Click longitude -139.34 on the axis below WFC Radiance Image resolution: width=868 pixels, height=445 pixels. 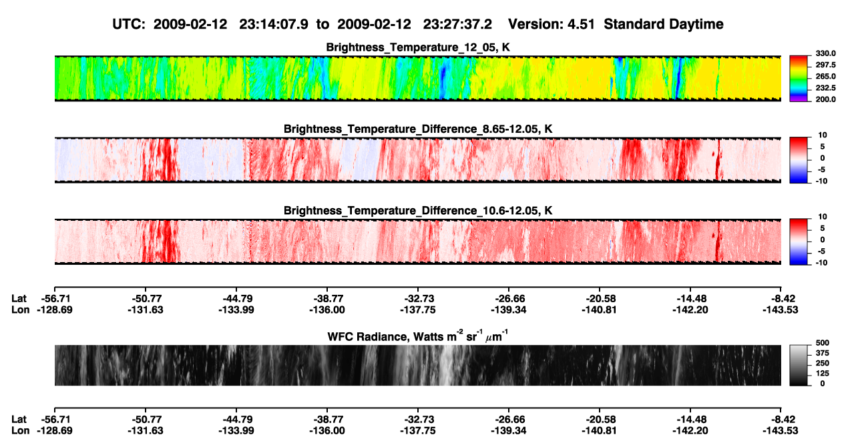(509, 430)
